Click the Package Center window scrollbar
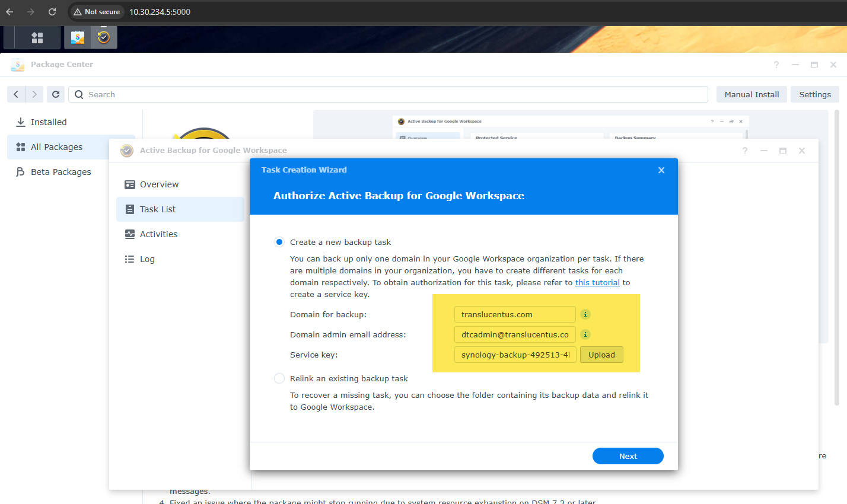 pos(837,258)
